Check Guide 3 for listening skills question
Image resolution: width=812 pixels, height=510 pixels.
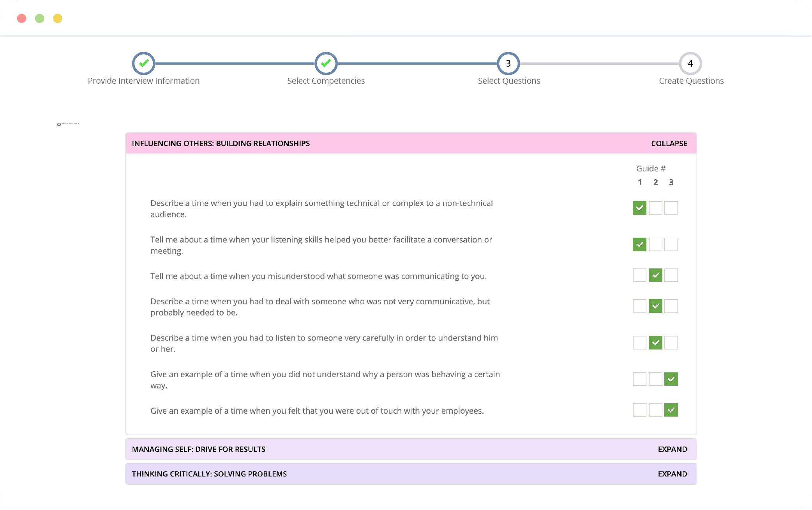pos(671,244)
